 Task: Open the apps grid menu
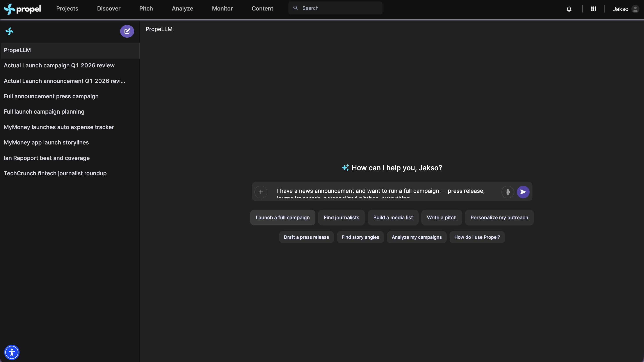(x=594, y=9)
